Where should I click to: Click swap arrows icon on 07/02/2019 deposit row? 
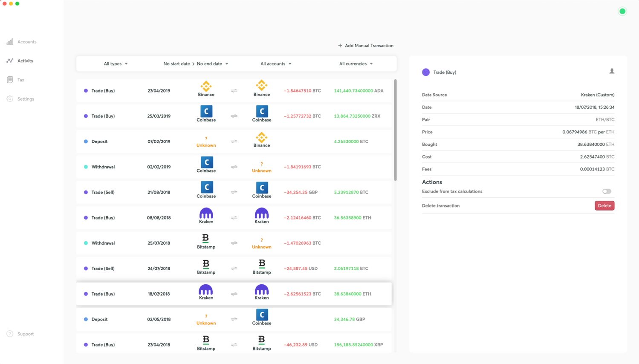[x=234, y=142]
